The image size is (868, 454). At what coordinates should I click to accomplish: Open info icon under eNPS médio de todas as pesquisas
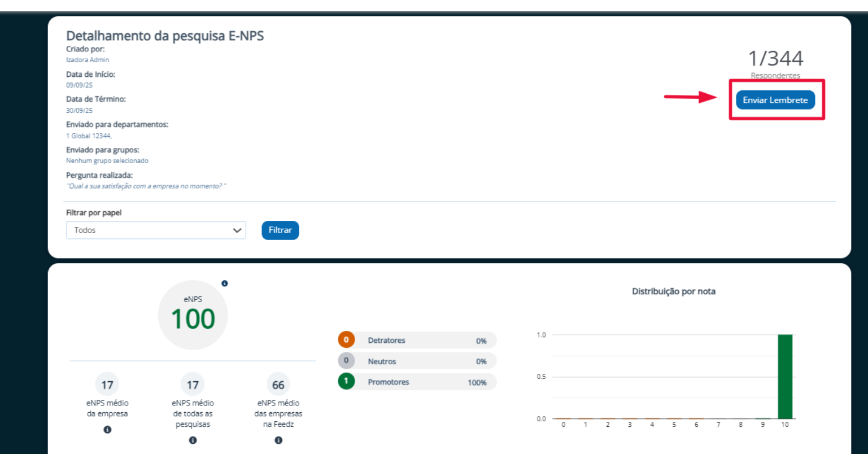(193, 440)
